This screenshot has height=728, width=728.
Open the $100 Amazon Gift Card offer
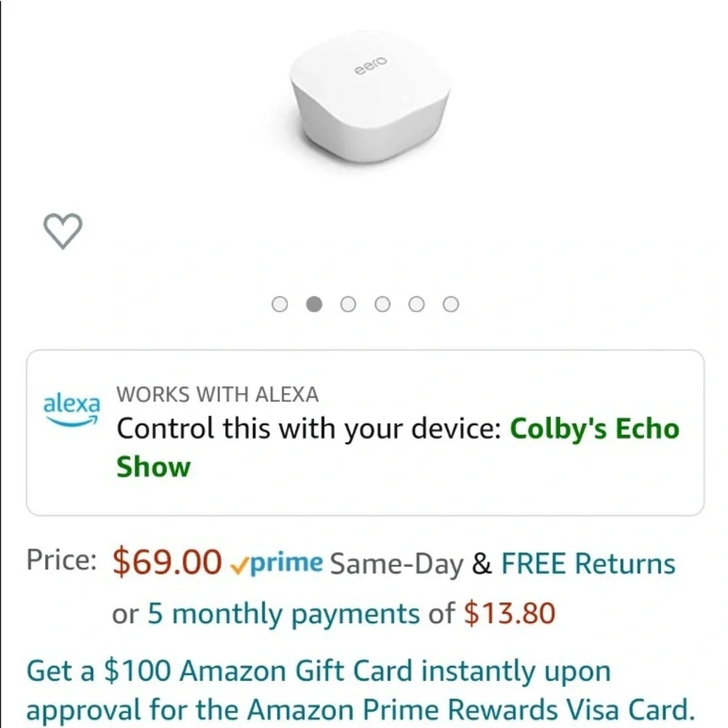point(318,671)
